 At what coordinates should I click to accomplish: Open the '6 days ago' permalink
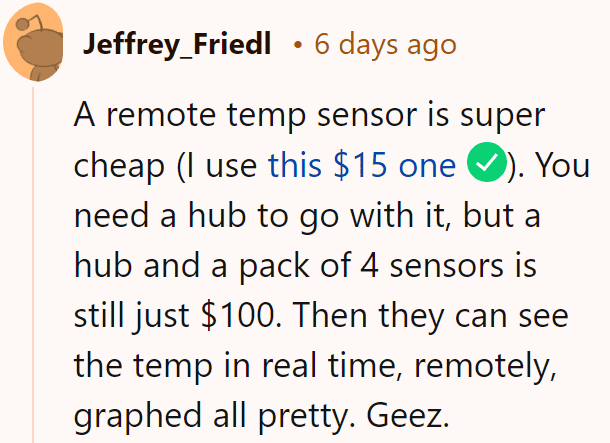[x=385, y=44]
